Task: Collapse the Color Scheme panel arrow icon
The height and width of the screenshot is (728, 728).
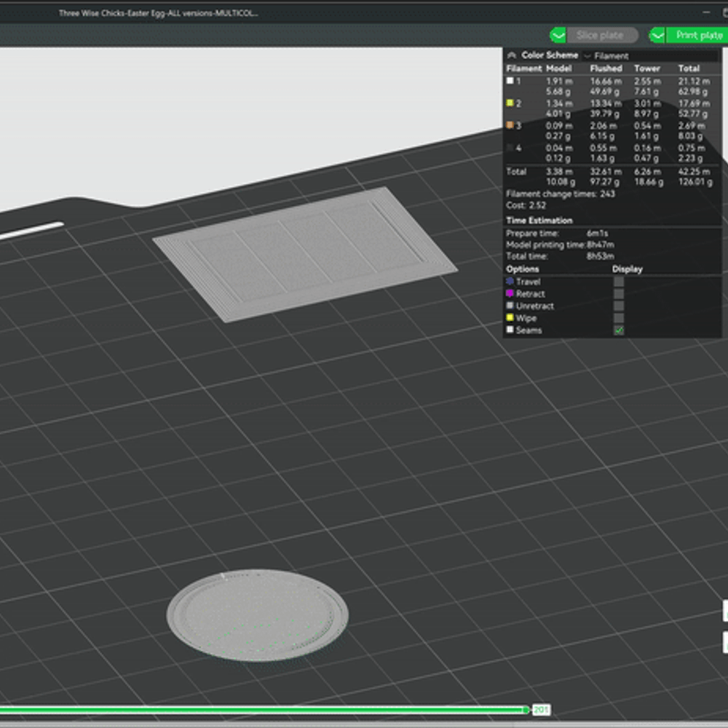Action: click(512, 55)
